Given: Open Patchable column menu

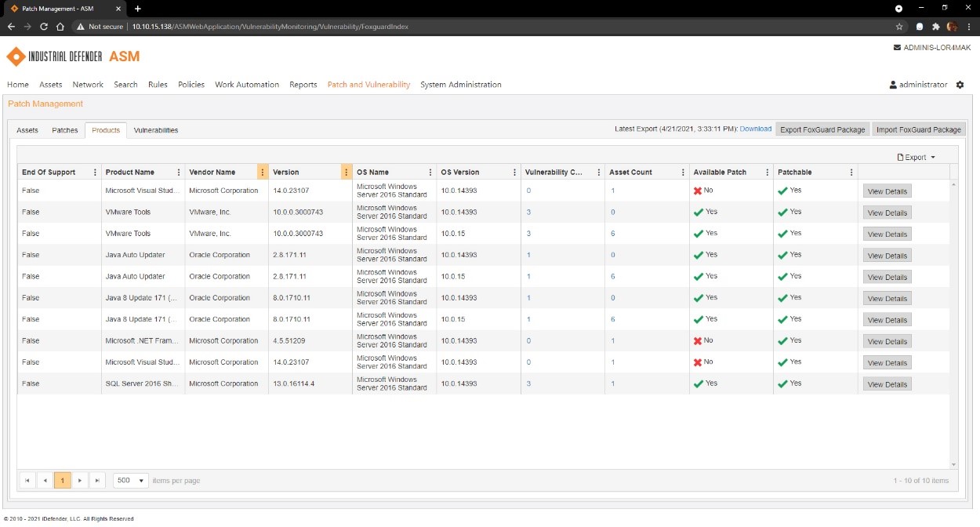Looking at the screenshot, I should [x=851, y=173].
